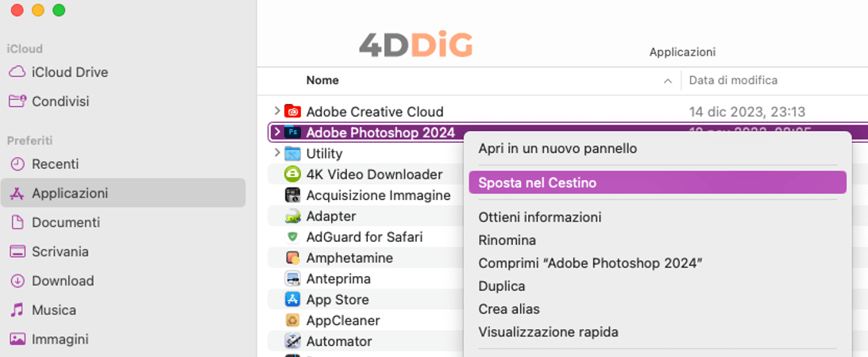This screenshot has height=357, width=868.
Task: Expand the Utility folder
Action: tap(277, 153)
